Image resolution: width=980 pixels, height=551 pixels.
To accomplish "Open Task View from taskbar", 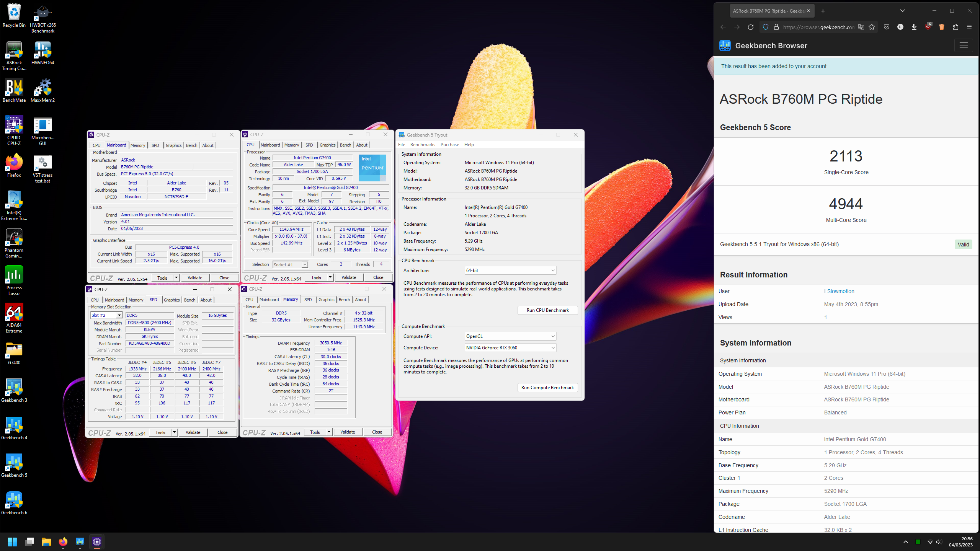I will pos(29,542).
